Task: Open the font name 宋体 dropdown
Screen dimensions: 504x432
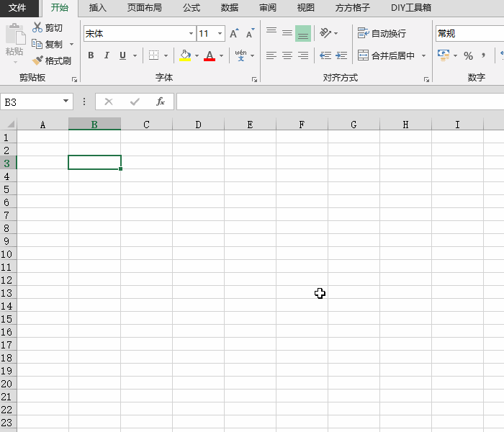Action: 191,33
